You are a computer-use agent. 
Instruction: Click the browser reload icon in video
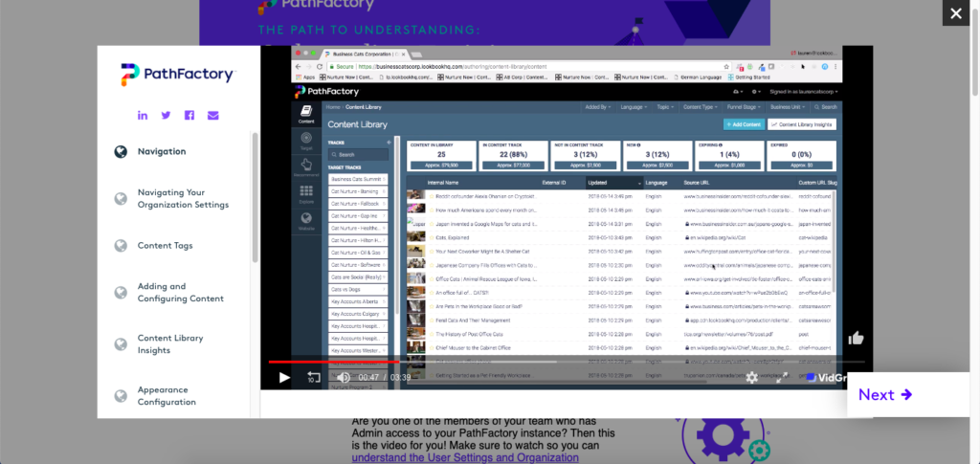320,66
